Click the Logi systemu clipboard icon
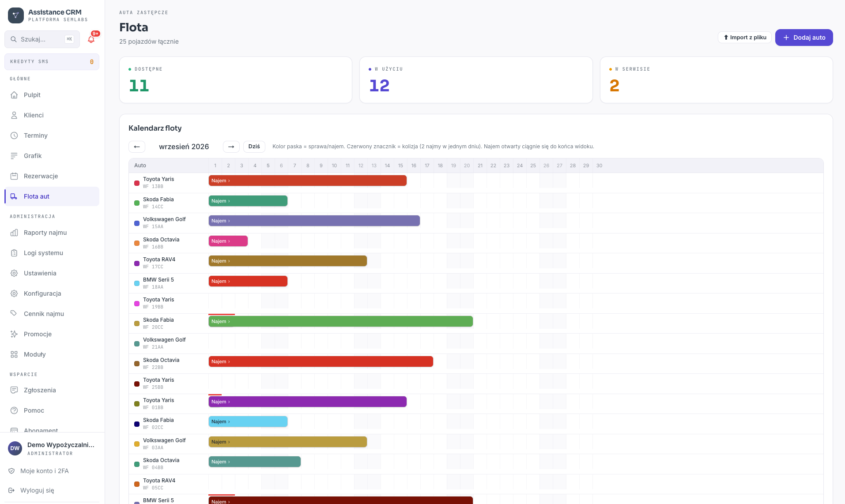Screen dimensions: 845x504 tap(14, 253)
